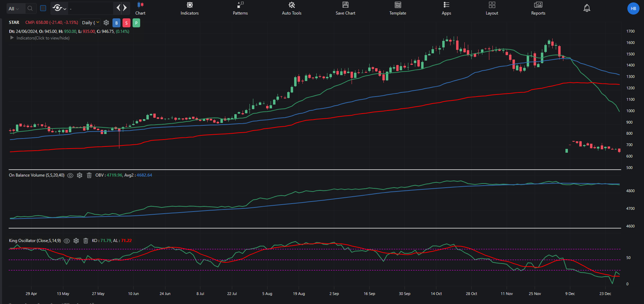Click King Oscillator (Close,S,14,9) label
This screenshot has width=644, height=304.
(35, 241)
